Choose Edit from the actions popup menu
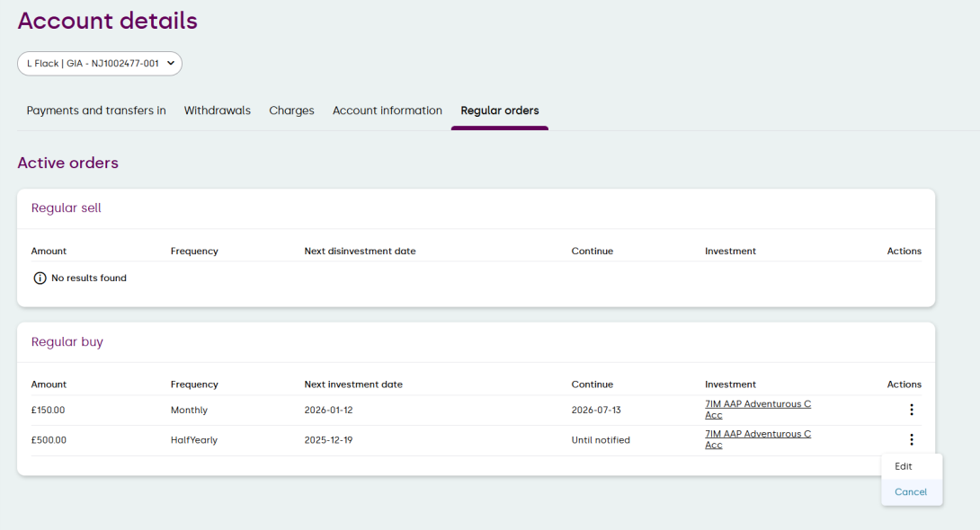The image size is (980, 530). 904,467
